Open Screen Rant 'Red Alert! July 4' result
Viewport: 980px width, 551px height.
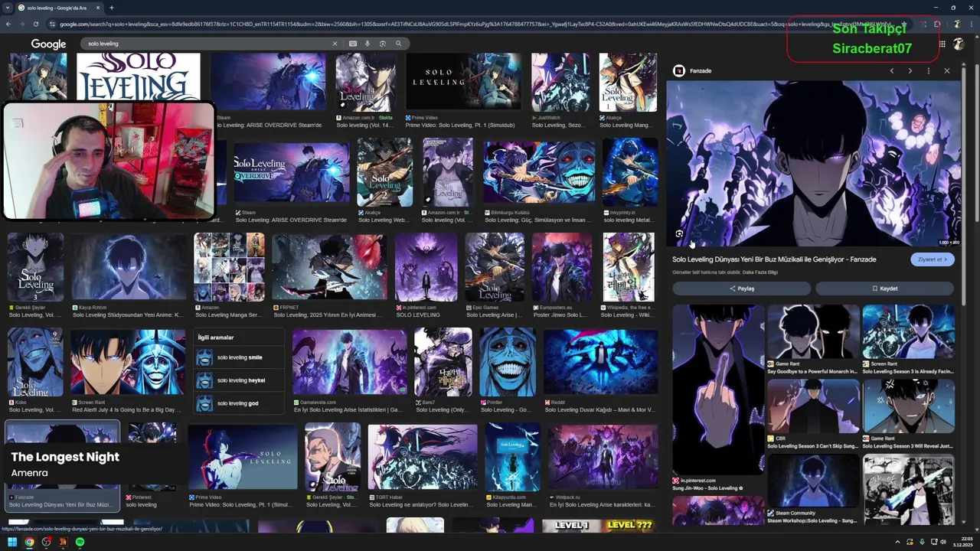pos(128,362)
